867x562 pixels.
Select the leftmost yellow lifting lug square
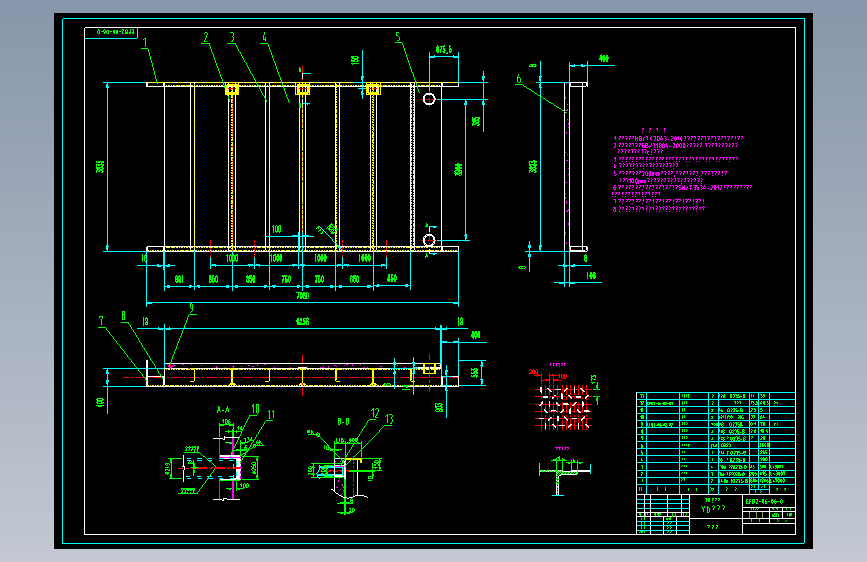232,89
